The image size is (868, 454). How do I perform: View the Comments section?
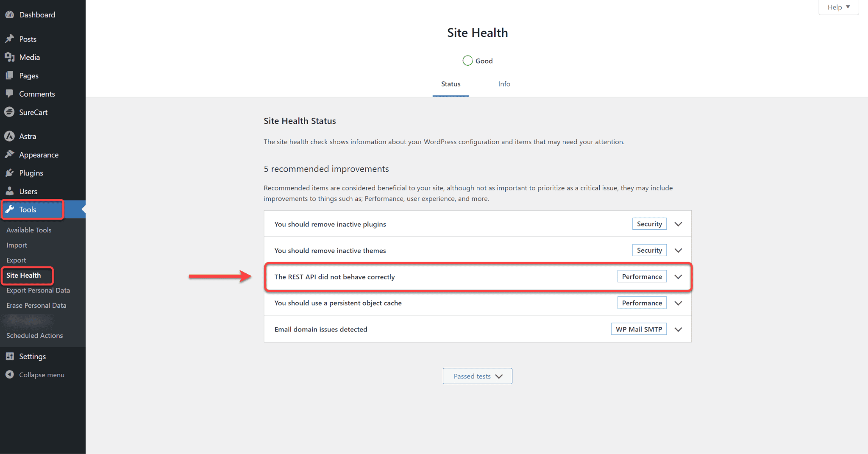pos(36,94)
